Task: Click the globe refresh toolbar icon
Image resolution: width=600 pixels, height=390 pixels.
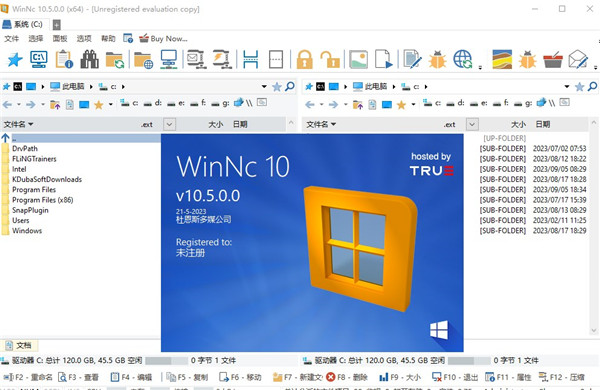Action: point(463,59)
